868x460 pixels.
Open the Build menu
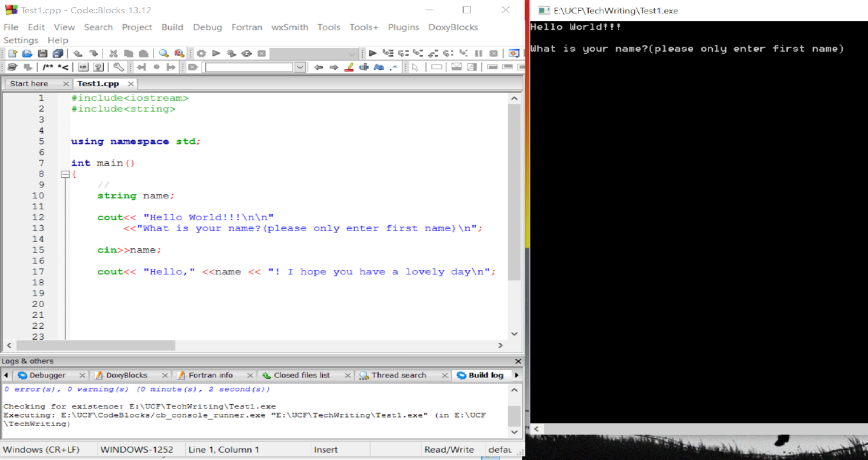click(x=172, y=27)
